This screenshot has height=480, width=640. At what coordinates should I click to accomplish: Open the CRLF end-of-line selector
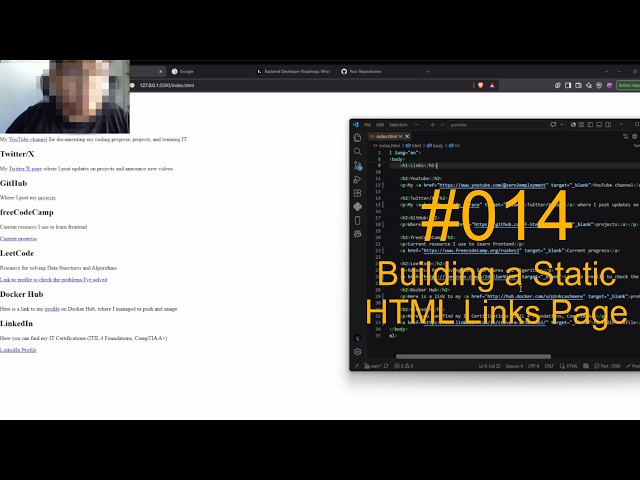[x=549, y=366]
